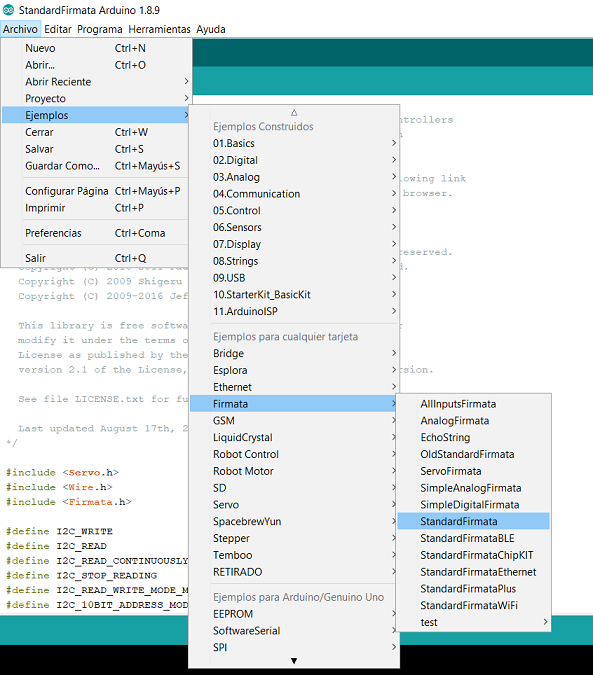Image resolution: width=593 pixels, height=675 pixels.
Task: Expand 03.Analog examples
Action: (x=294, y=177)
